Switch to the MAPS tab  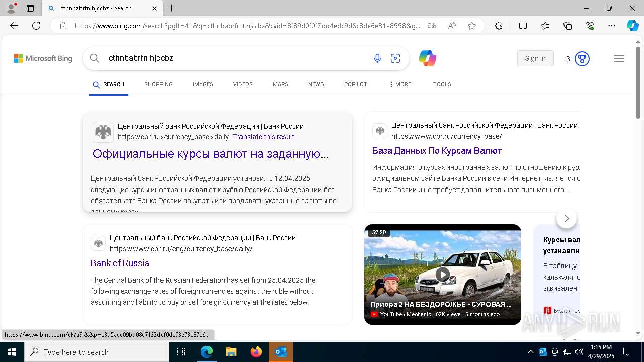coord(280,84)
